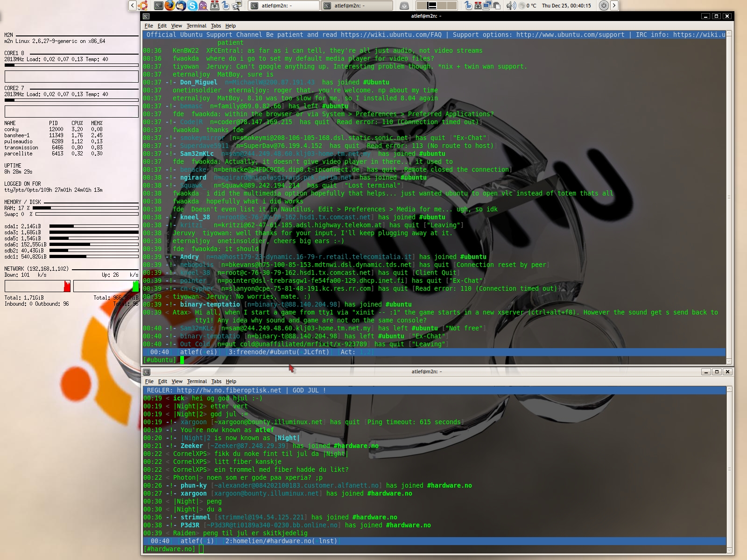This screenshot has height=560, width=747.
Task: Open Help menu in the bottom terminal
Action: 231,381
